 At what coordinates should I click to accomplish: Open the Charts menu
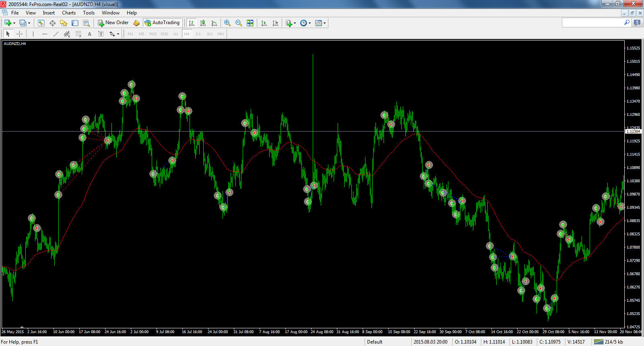point(69,13)
